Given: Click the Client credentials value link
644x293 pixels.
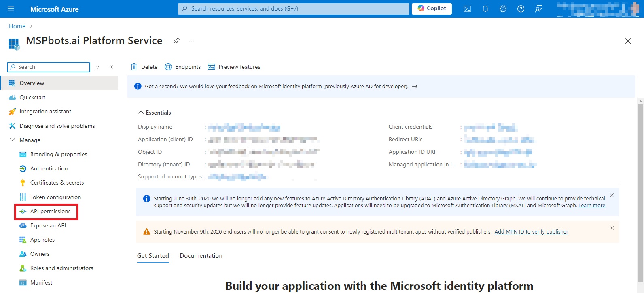Looking at the screenshot, I should [491, 127].
